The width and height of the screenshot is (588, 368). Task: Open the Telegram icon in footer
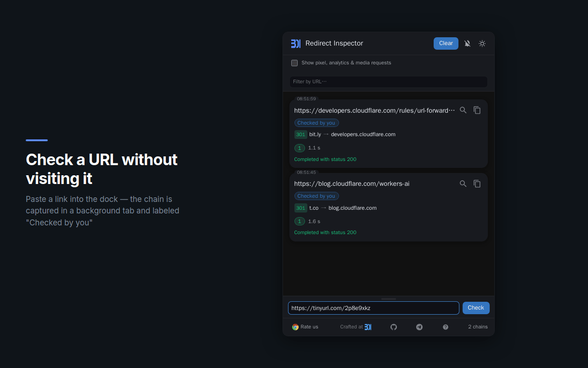[419, 327]
